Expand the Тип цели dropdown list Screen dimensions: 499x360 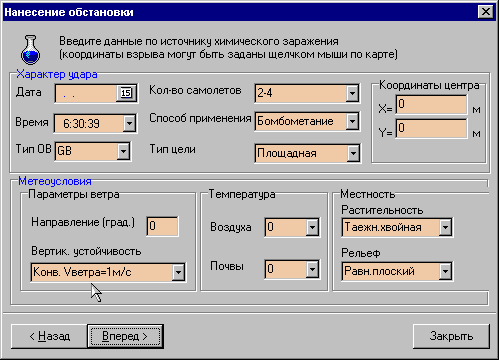point(353,153)
